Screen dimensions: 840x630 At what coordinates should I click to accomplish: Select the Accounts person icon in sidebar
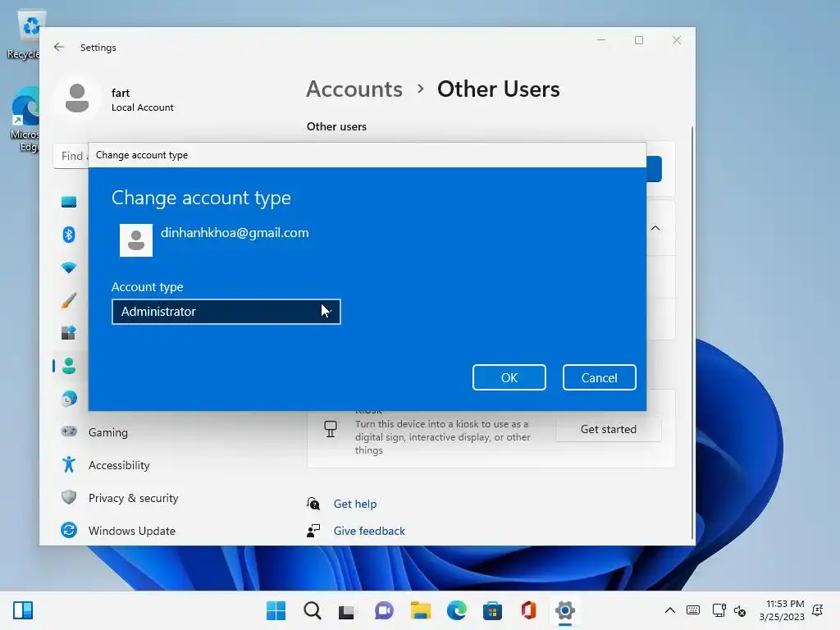click(x=69, y=366)
